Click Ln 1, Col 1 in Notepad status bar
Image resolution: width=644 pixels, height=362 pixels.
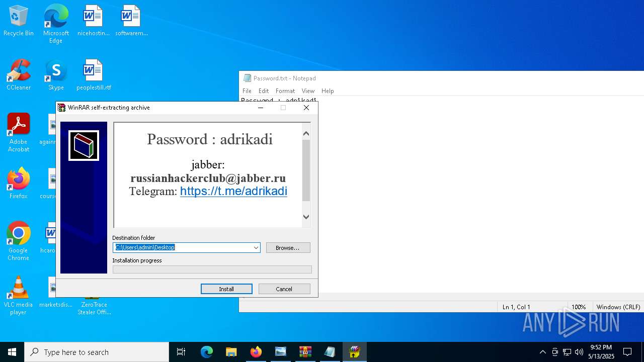[516, 307]
